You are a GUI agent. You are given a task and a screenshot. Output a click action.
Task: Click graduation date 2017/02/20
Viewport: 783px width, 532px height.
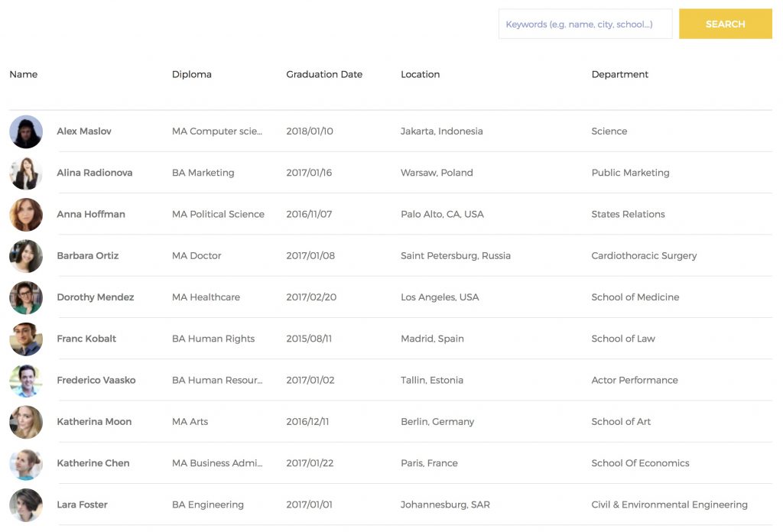(x=311, y=297)
